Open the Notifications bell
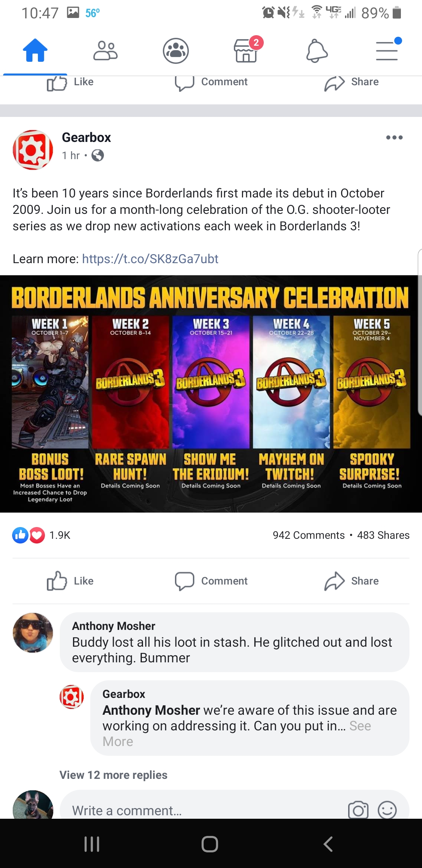 coord(316,51)
